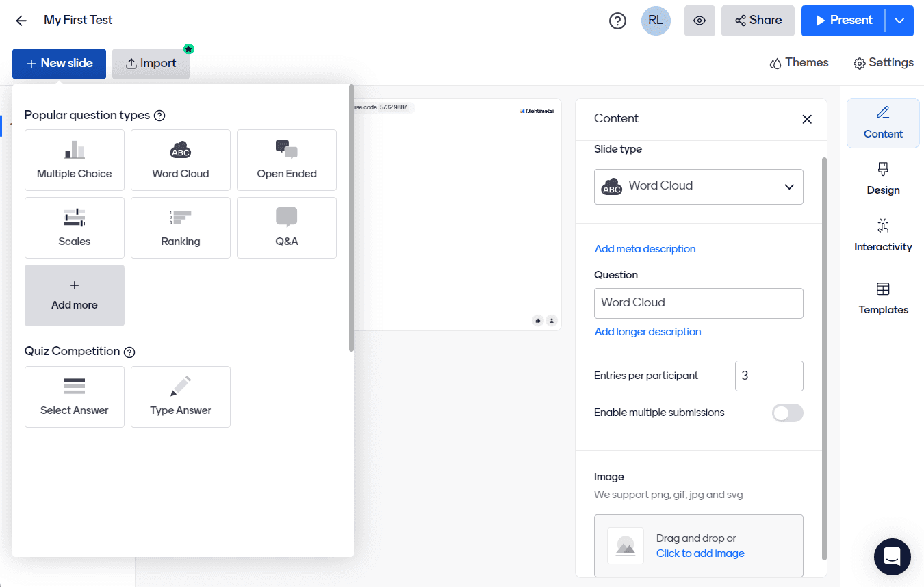Expand the Present options dropdown arrow

(x=899, y=21)
